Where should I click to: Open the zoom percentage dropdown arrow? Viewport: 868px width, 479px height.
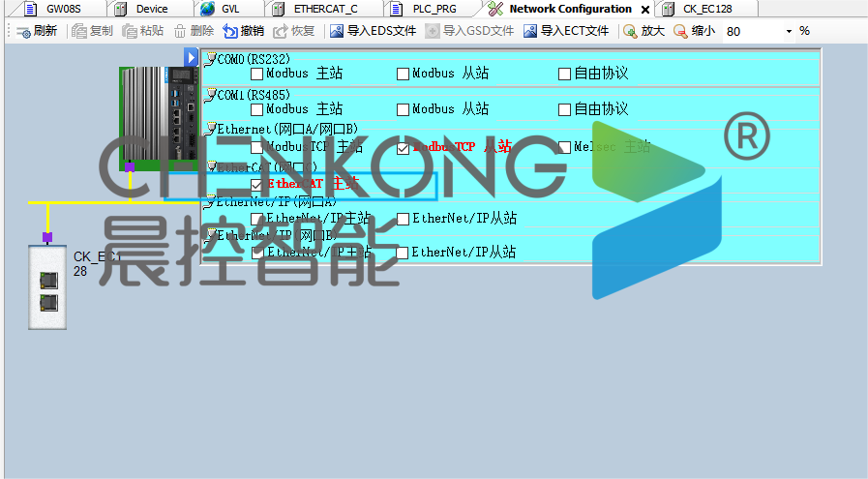pyautogui.click(x=789, y=32)
